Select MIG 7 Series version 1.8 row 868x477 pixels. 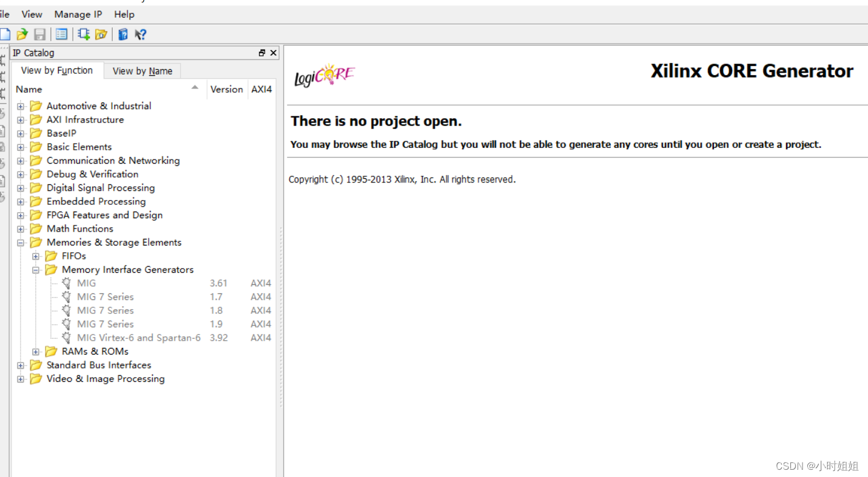[x=144, y=310]
